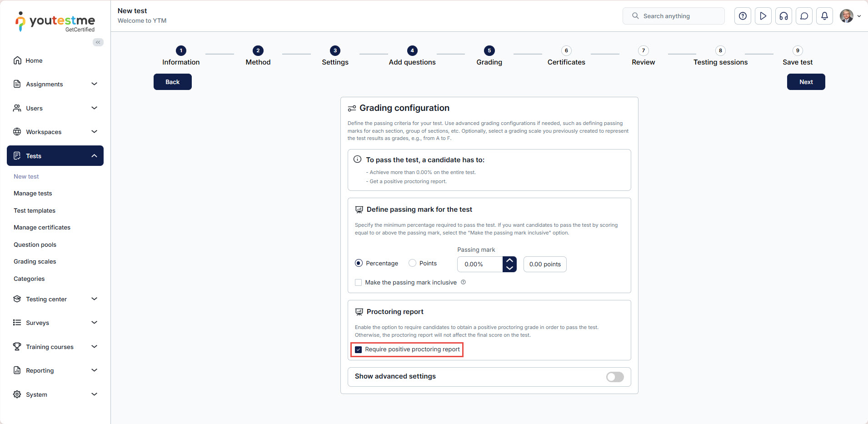Click the Next button
The width and height of the screenshot is (868, 424).
pos(806,82)
